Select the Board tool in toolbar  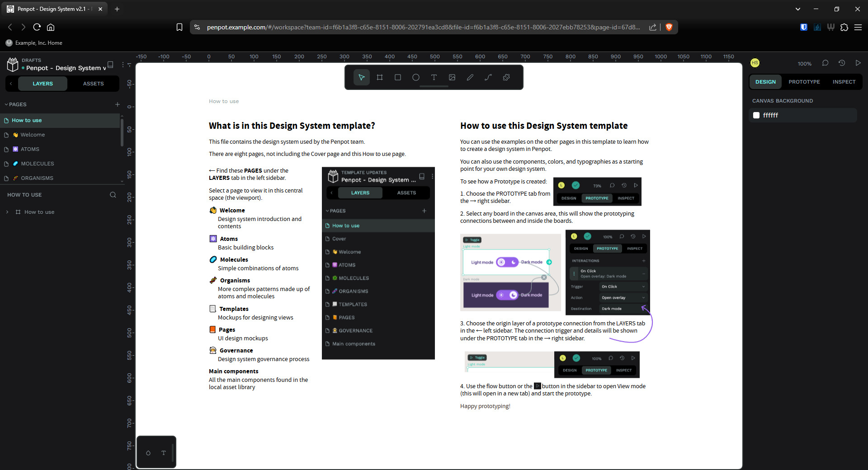380,77
